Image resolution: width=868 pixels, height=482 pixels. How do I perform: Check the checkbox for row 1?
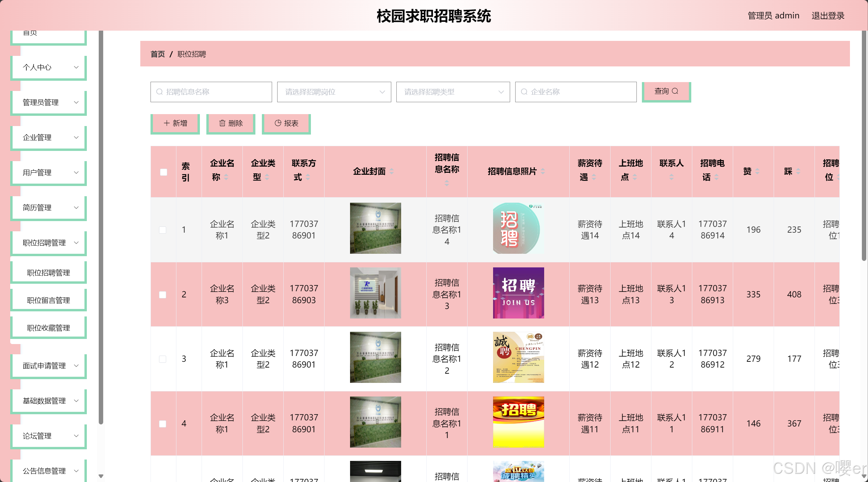coord(163,230)
